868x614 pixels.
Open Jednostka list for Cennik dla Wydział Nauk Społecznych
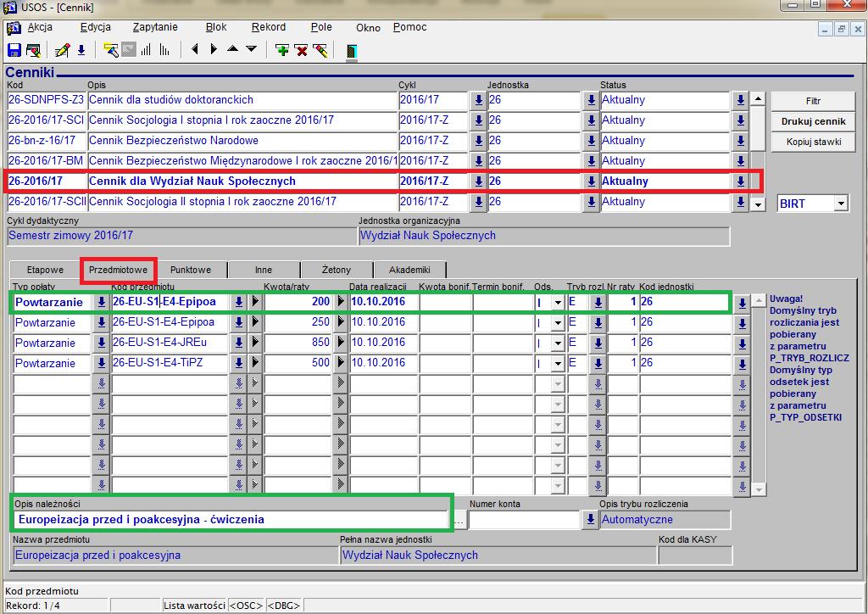(x=591, y=181)
